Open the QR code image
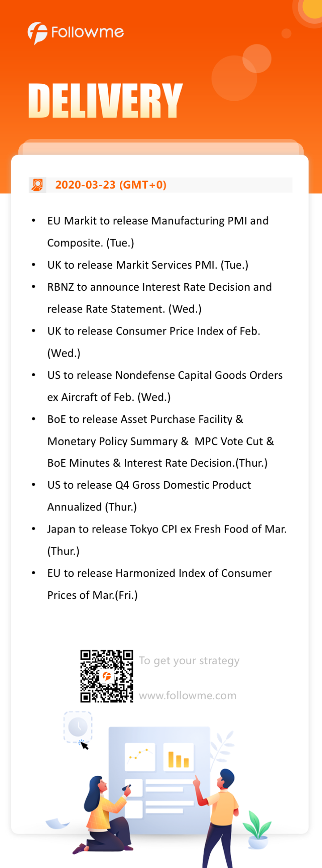 pyautogui.click(x=107, y=676)
